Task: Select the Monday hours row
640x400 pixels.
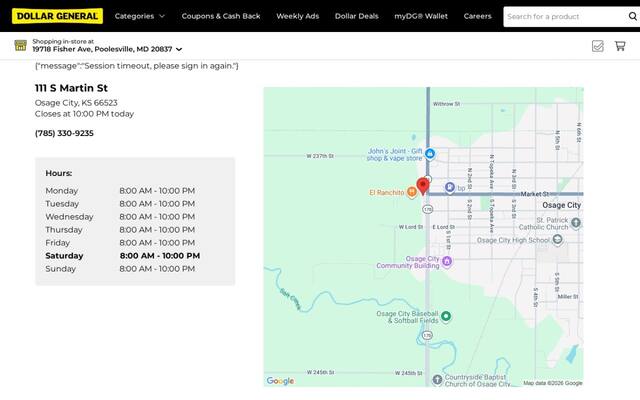Action: (120, 191)
